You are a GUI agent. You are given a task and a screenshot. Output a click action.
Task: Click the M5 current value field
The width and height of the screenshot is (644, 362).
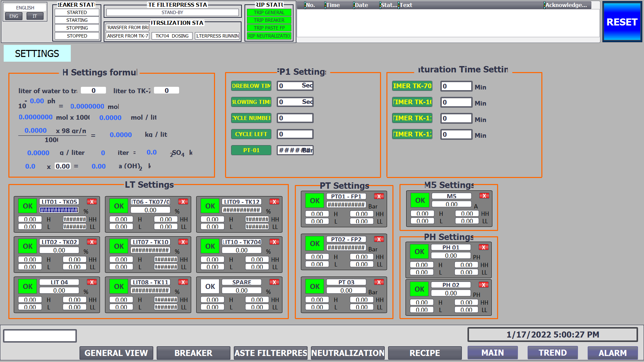[451, 204]
